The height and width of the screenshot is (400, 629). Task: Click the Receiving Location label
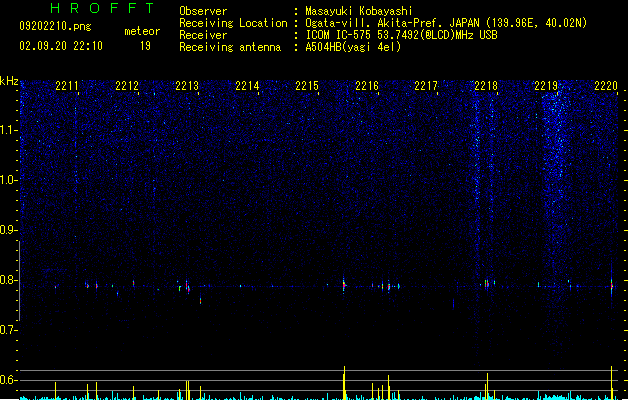coord(233,23)
